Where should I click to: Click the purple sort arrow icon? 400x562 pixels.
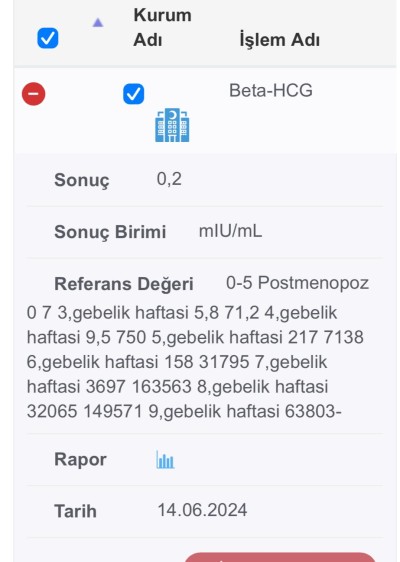click(x=98, y=23)
